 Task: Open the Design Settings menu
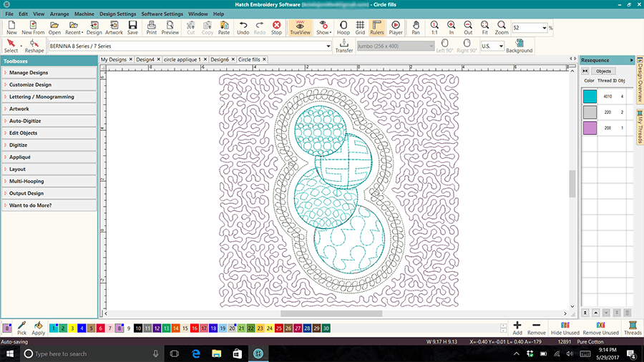[117, 14]
